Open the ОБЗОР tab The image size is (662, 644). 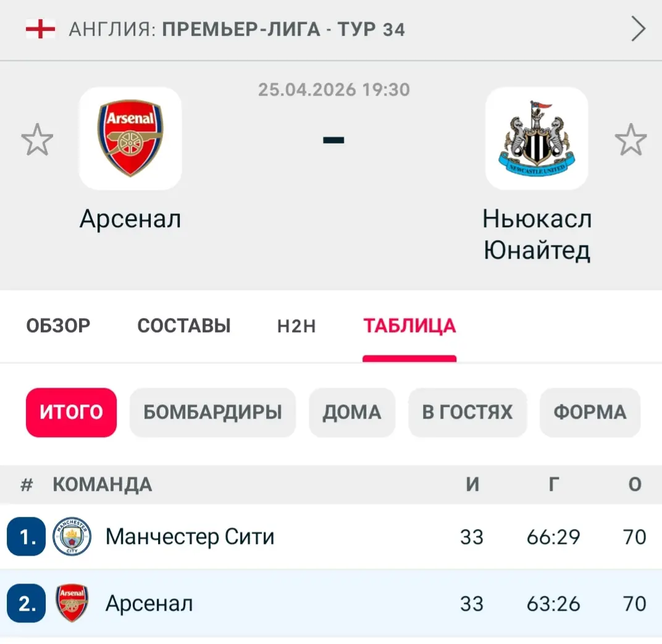58,326
